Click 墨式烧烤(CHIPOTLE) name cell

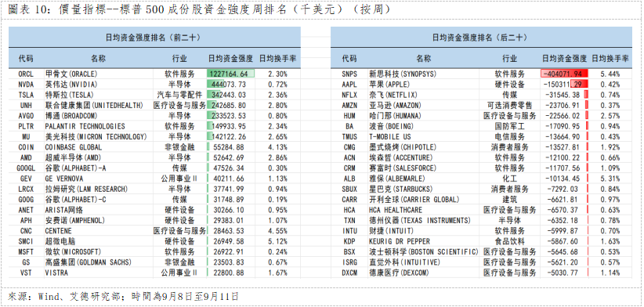pyautogui.click(x=403, y=147)
